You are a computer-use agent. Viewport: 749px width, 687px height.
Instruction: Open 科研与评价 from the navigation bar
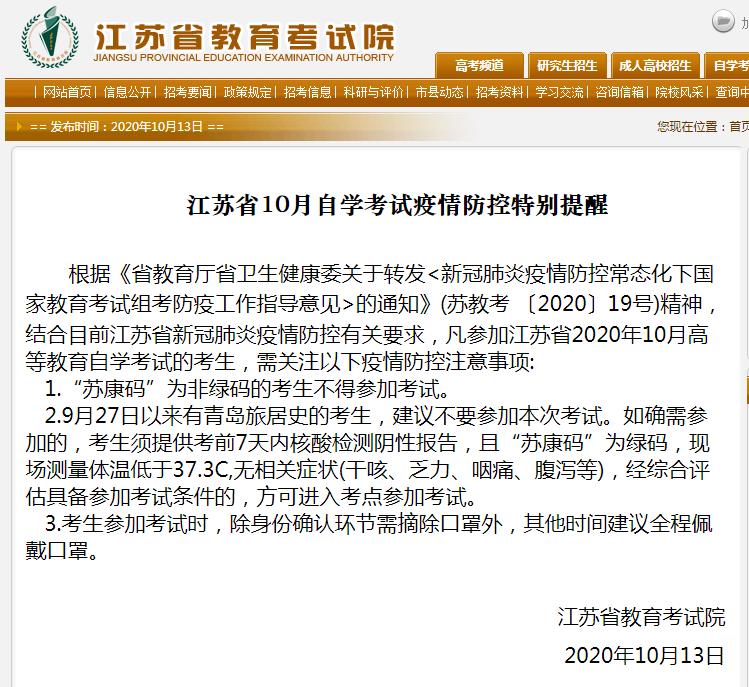coord(373,92)
